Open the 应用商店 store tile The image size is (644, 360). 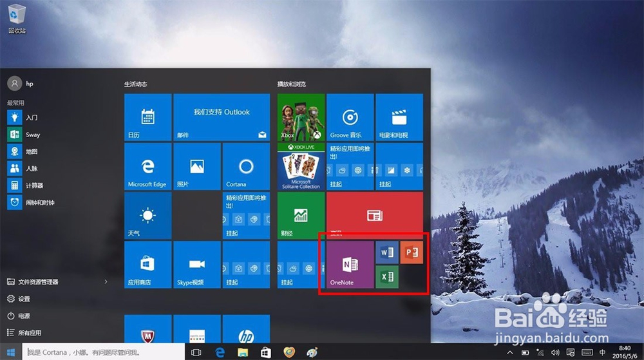tap(148, 265)
